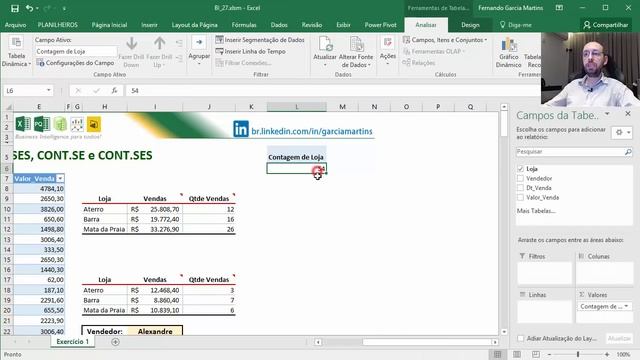Image resolution: width=640 pixels, height=360 pixels.
Task: Click the zoom in plus button
Action: click(x=607, y=354)
